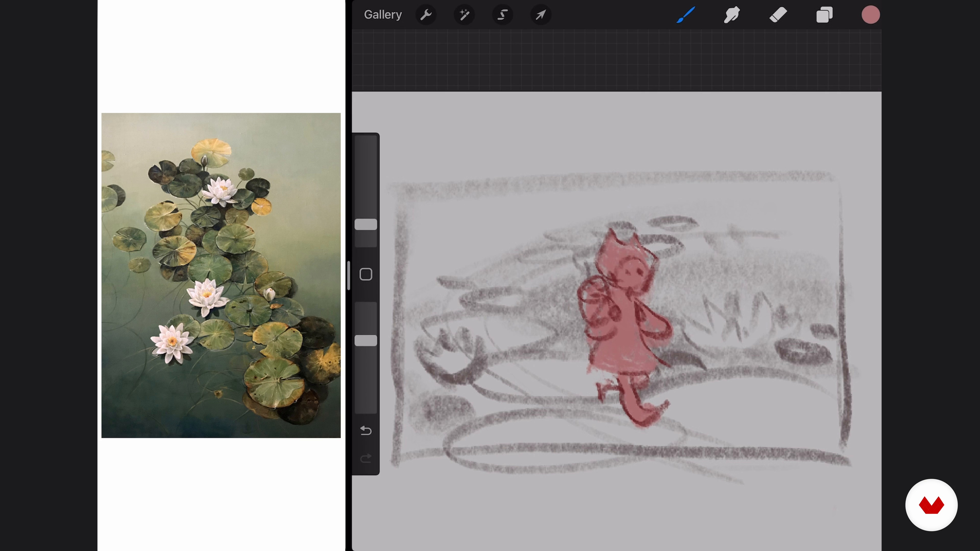Activate the Transform arrow tool
The image size is (980, 551).
[541, 15]
